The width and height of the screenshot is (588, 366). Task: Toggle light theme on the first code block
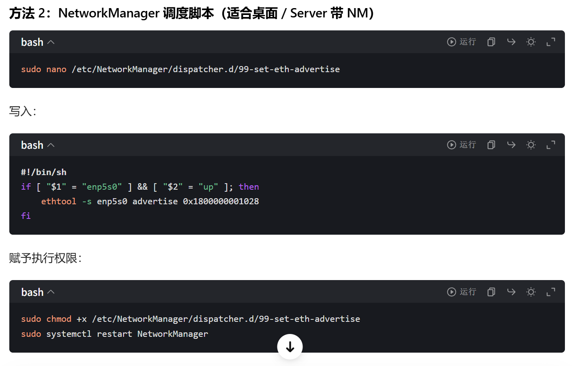[x=531, y=42]
